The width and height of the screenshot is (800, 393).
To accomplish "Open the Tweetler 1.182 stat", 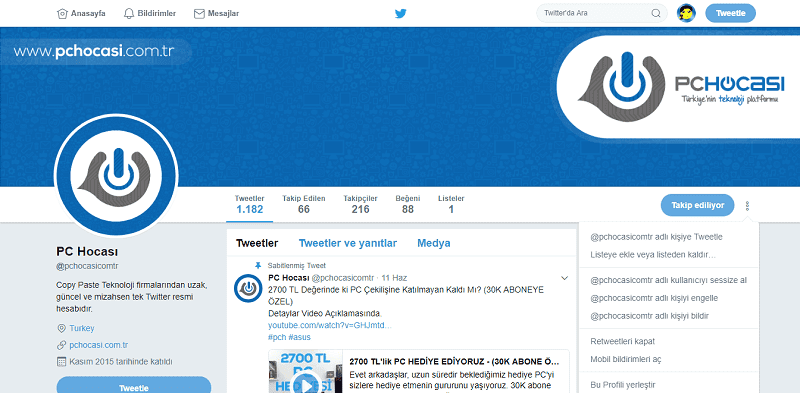I will click(249, 204).
